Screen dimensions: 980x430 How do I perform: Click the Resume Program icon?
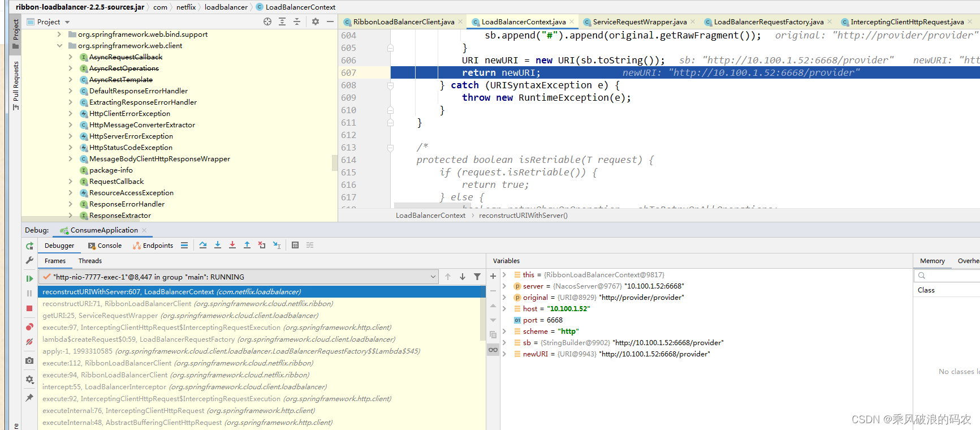[29, 278]
